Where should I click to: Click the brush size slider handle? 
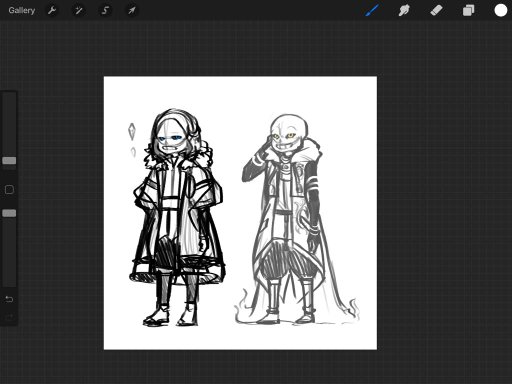(x=9, y=161)
